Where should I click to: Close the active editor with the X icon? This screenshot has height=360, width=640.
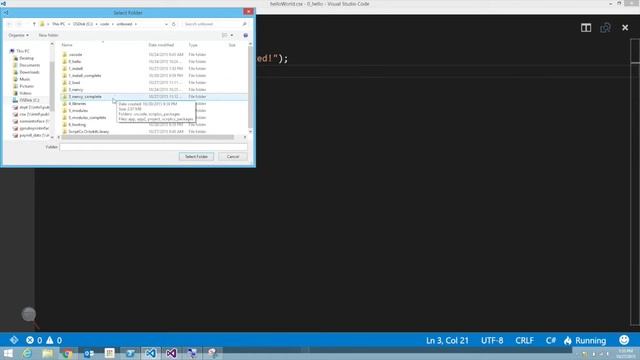click(625, 28)
